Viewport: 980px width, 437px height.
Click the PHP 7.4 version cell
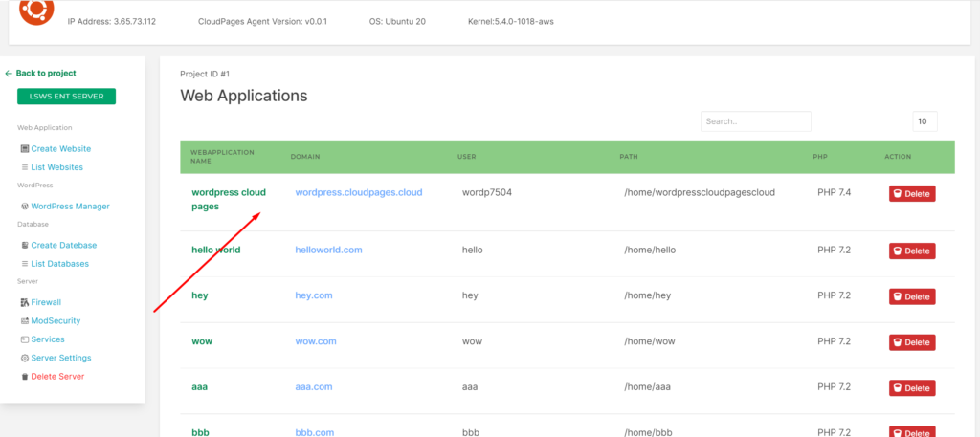pos(834,192)
